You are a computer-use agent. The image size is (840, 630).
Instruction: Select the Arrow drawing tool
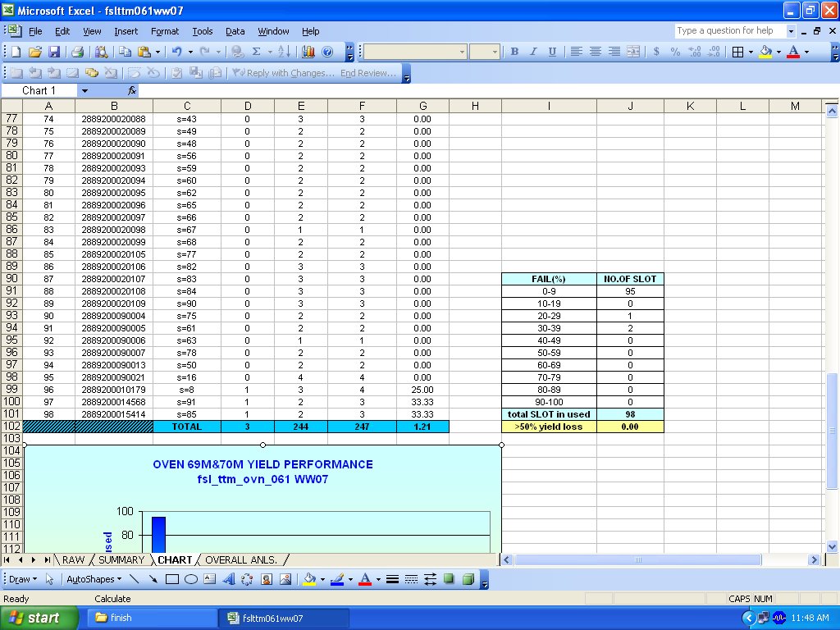point(153,579)
